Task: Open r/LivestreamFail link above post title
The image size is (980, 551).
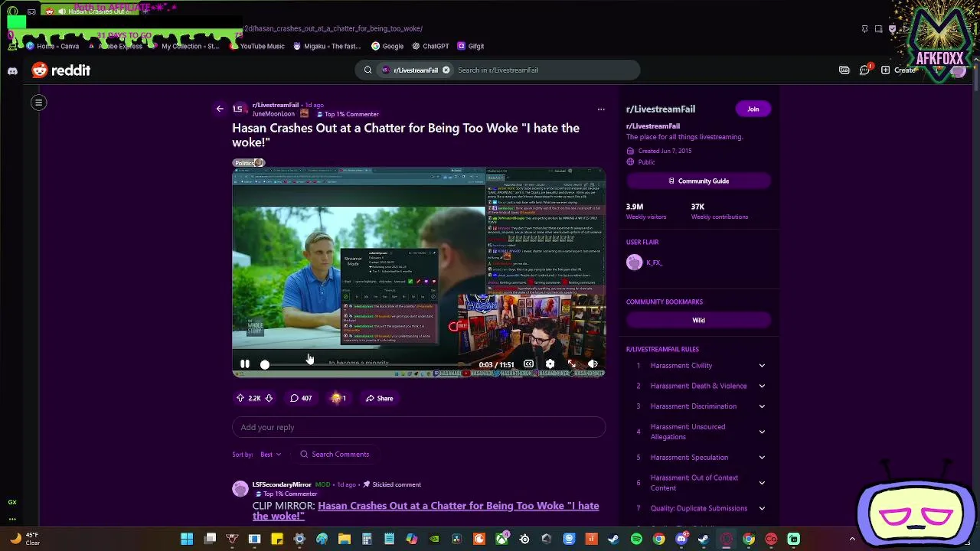Action: click(x=276, y=105)
